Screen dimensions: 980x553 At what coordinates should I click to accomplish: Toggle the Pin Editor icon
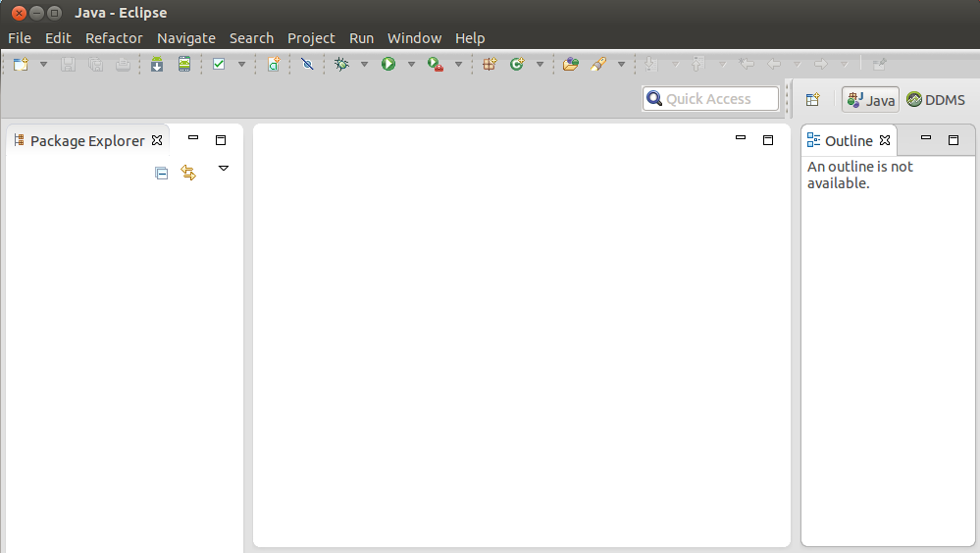point(879,64)
